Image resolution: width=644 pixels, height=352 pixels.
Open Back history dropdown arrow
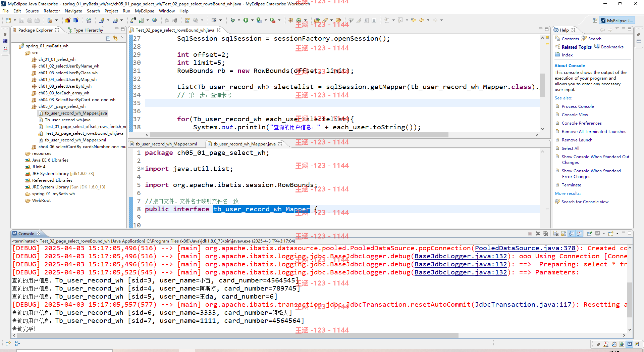(x=428, y=20)
